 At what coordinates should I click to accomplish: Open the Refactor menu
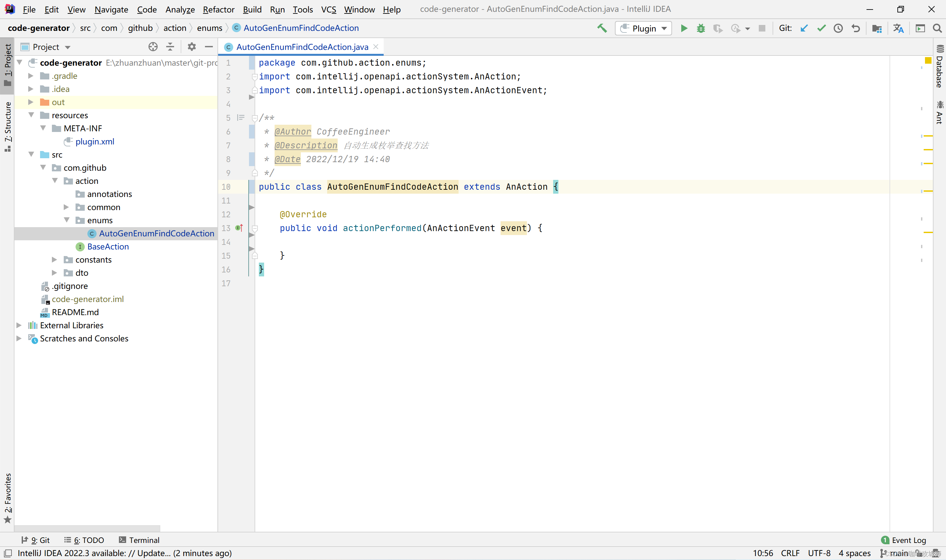pos(218,10)
